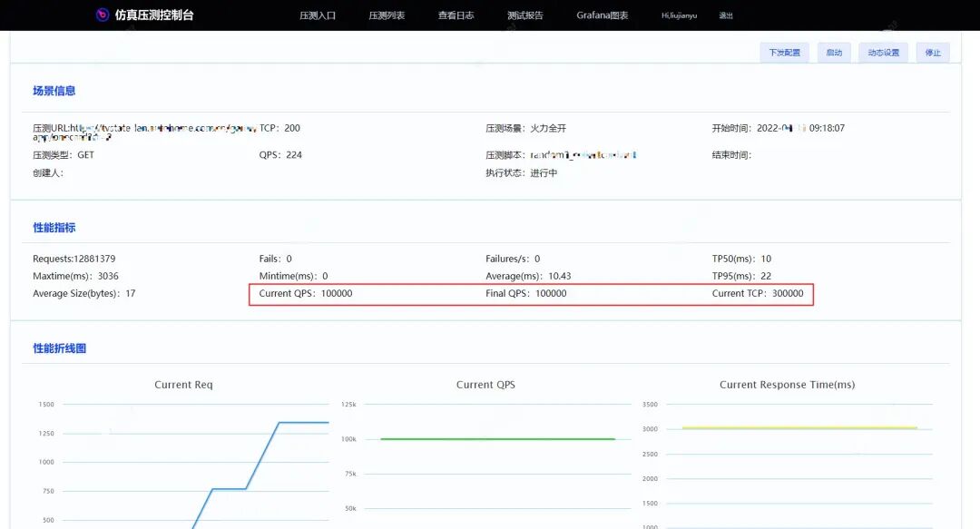Click the Failures/s: 0 metric
This screenshot has height=529, width=980.
coord(513,259)
